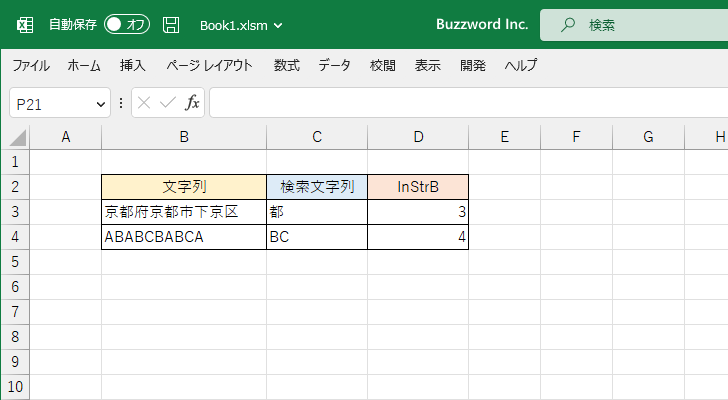The width and height of the screenshot is (728, 400).
Task: Switch to the 校閲 tab
Action: point(383,65)
